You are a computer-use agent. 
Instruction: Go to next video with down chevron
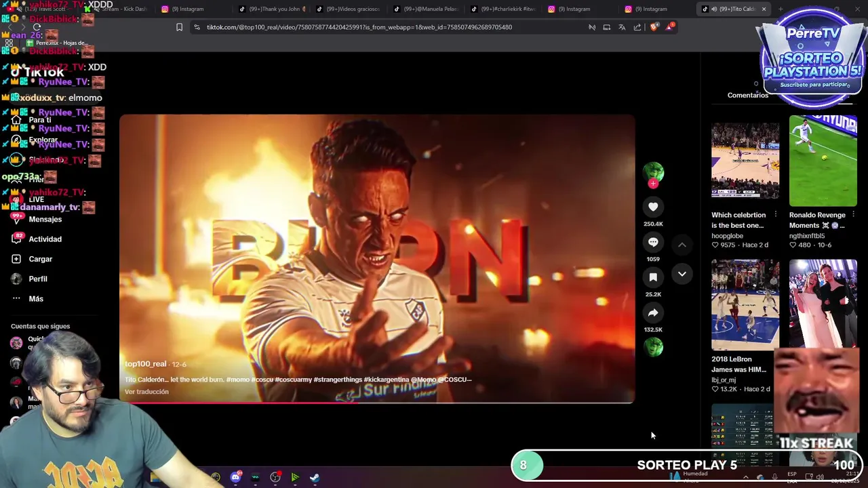click(x=682, y=274)
